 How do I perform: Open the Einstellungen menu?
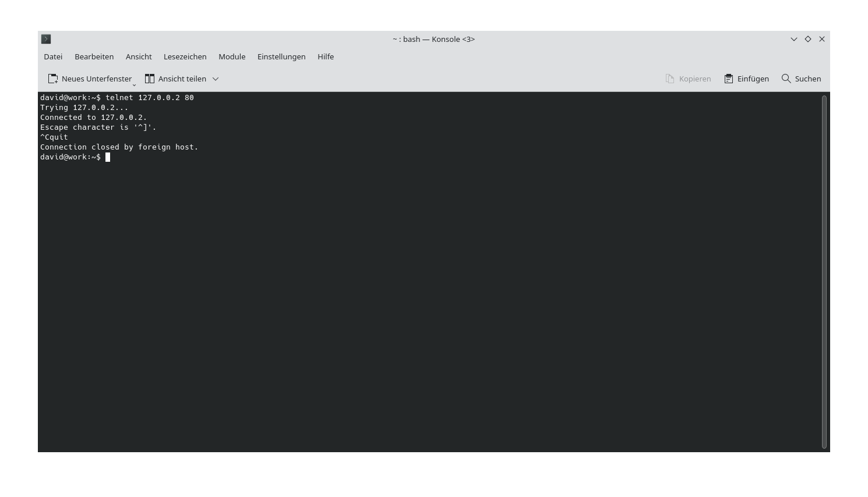(x=281, y=56)
